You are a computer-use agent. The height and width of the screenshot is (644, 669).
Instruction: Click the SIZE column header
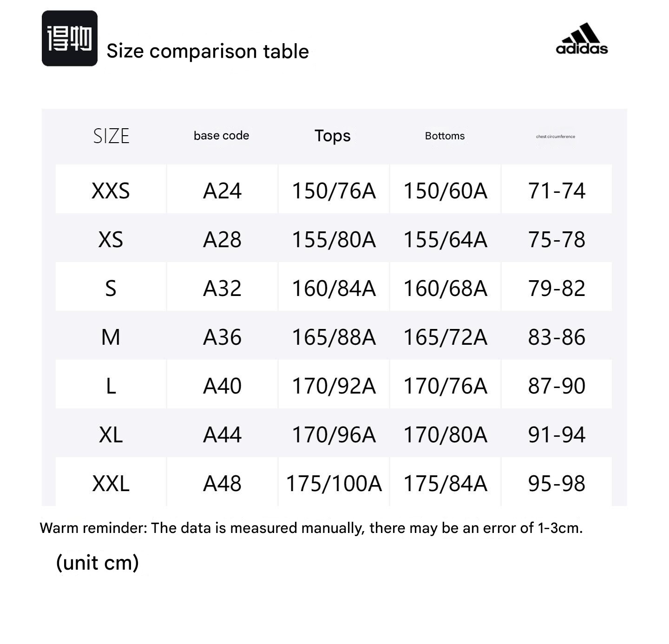(x=111, y=136)
